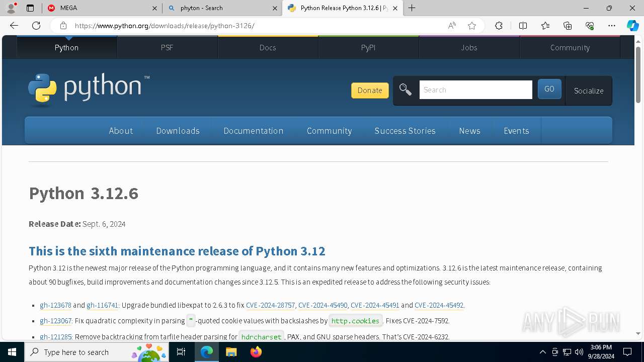Open File Explorer from the taskbar
Image resolution: width=644 pixels, height=362 pixels.
point(231,352)
